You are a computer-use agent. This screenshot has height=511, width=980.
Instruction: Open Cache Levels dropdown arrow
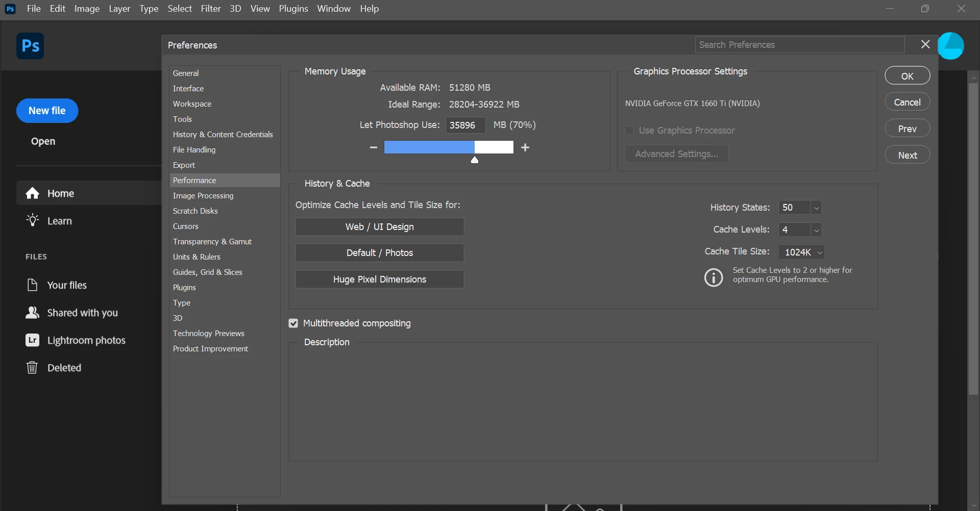click(x=816, y=230)
